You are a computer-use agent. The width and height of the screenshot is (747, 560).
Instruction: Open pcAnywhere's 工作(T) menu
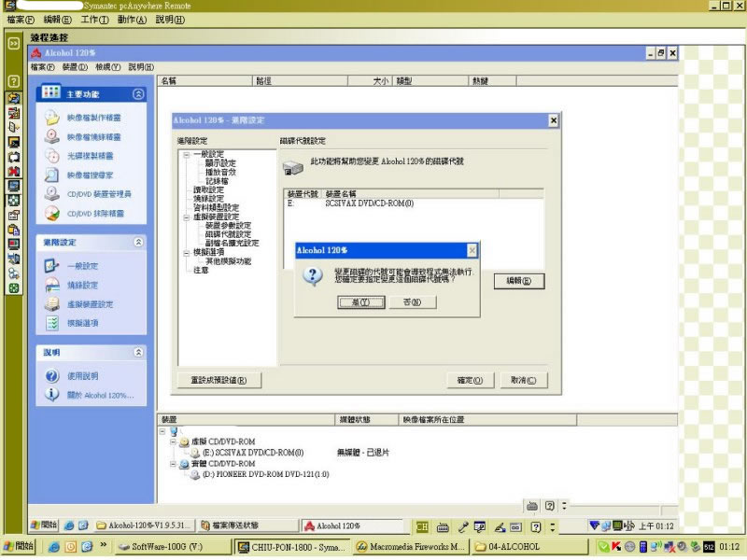click(x=95, y=20)
